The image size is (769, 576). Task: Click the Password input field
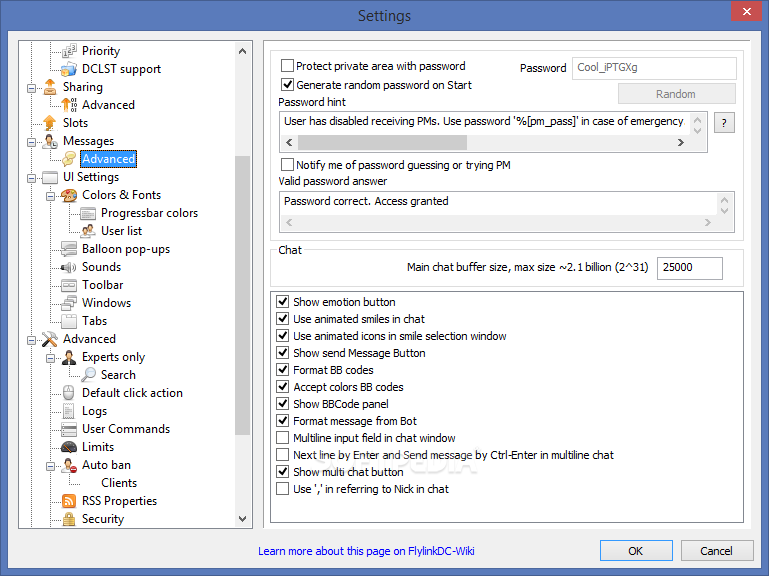click(654, 68)
